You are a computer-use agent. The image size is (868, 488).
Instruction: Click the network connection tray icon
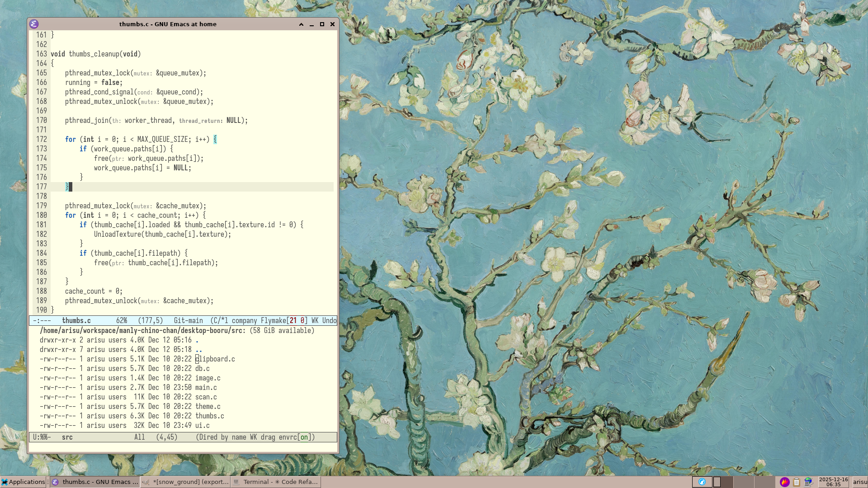click(x=808, y=482)
